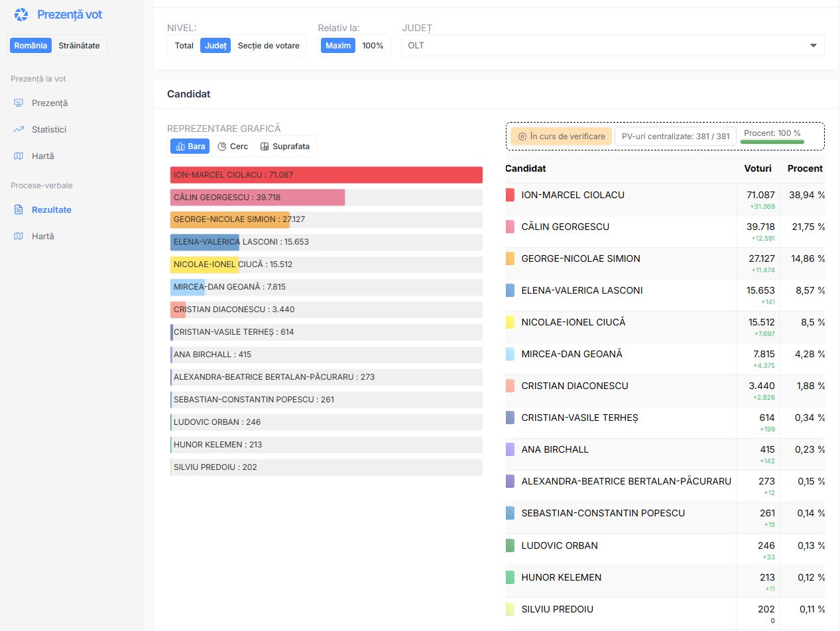The width and height of the screenshot is (840, 631).
Task: Select the Suprafata treemap view
Action: click(x=285, y=146)
